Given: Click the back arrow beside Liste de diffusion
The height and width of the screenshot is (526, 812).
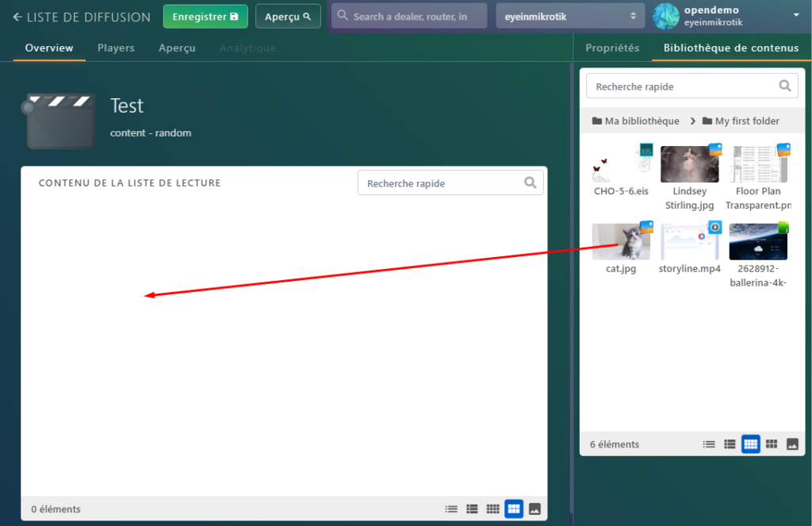Looking at the screenshot, I should [17, 17].
